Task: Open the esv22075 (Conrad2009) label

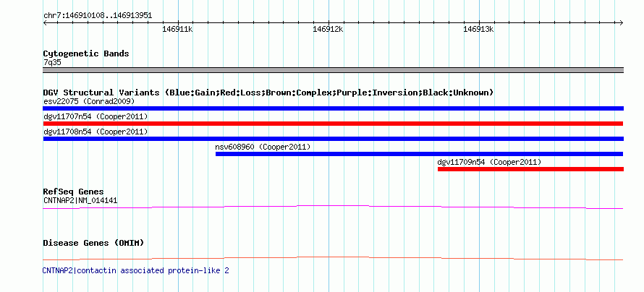Action: click(89, 101)
